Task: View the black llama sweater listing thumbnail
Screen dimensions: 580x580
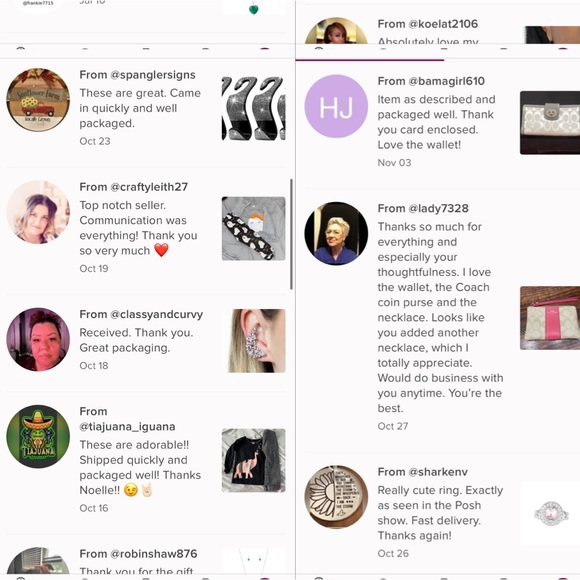Action: click(x=253, y=461)
